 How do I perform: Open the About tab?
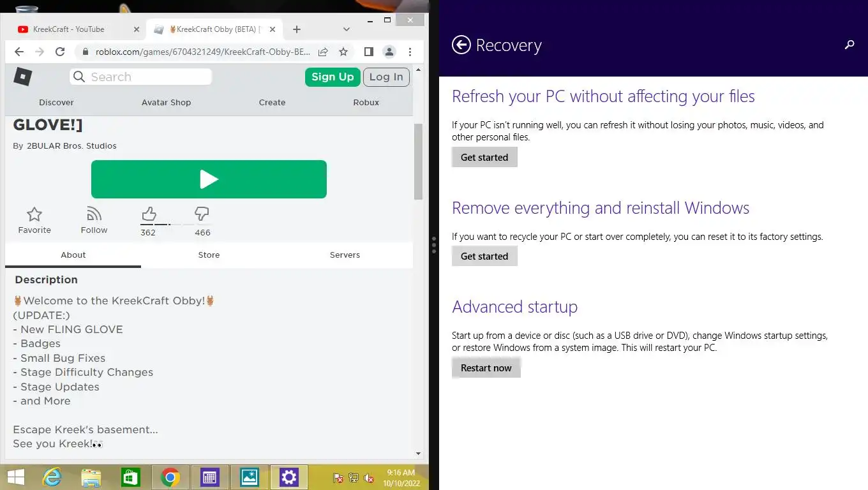pos(73,255)
